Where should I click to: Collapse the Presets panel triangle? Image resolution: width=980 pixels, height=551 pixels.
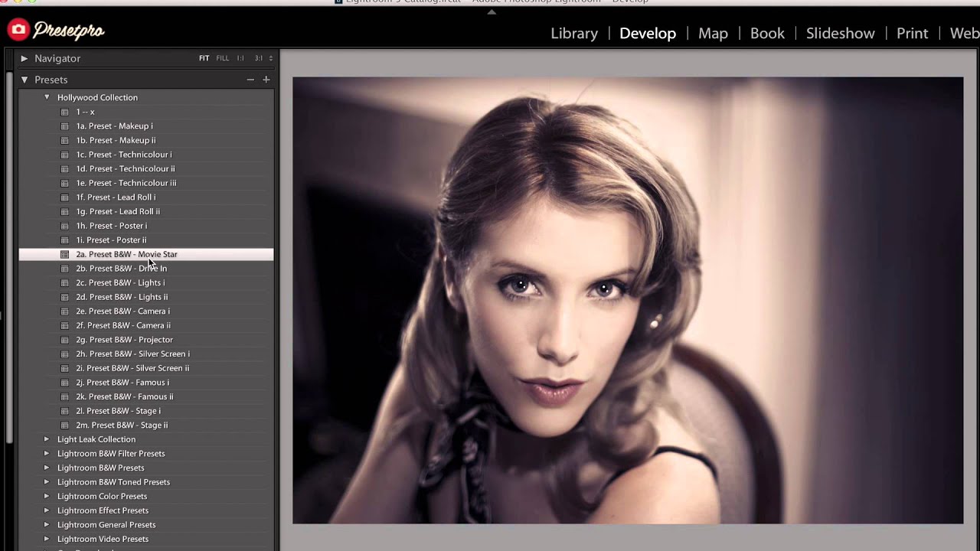[x=24, y=80]
